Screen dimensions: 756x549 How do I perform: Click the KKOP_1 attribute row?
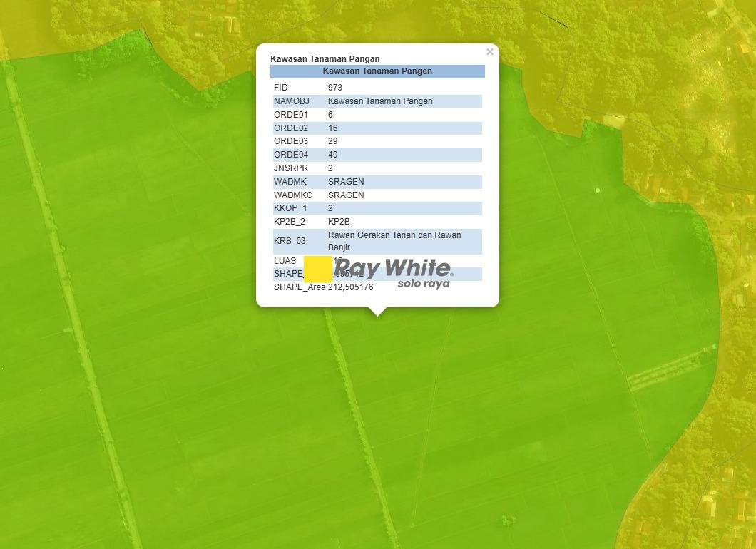click(377, 208)
